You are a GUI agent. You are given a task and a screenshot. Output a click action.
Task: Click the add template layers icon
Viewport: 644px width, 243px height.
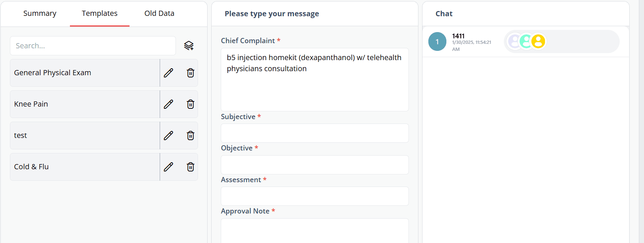tap(189, 46)
